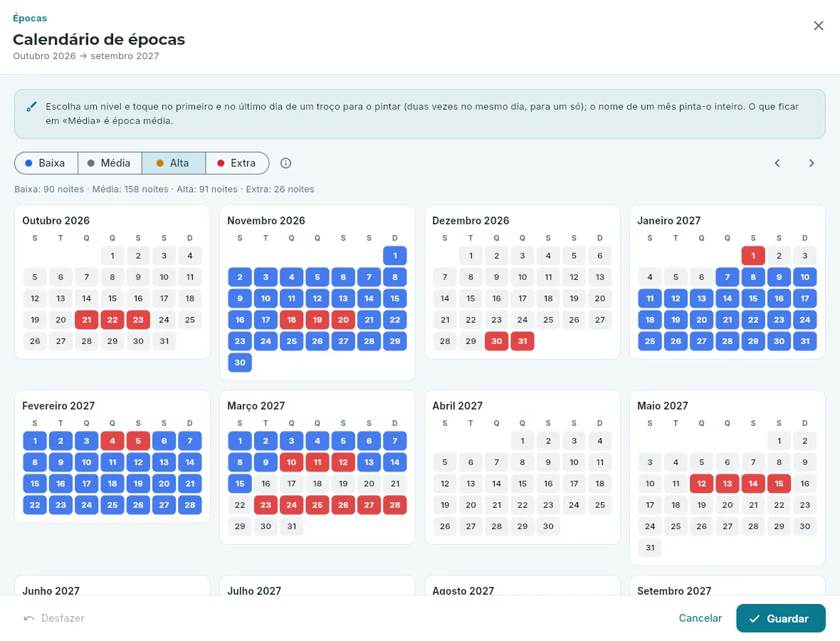The image size is (840, 641).
Task: Click the 'Extra: 26 noites' summary text
Action: [x=280, y=189]
